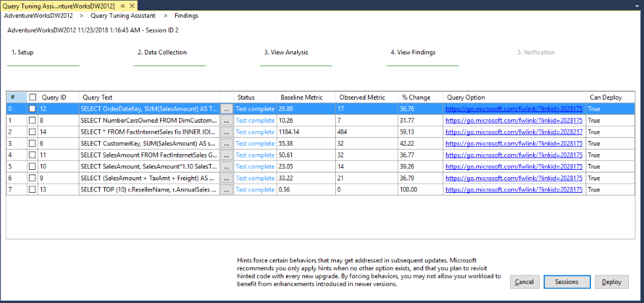The image size is (644, 303).
Task: Open full query text for Query ID 8
Action: pos(226,121)
